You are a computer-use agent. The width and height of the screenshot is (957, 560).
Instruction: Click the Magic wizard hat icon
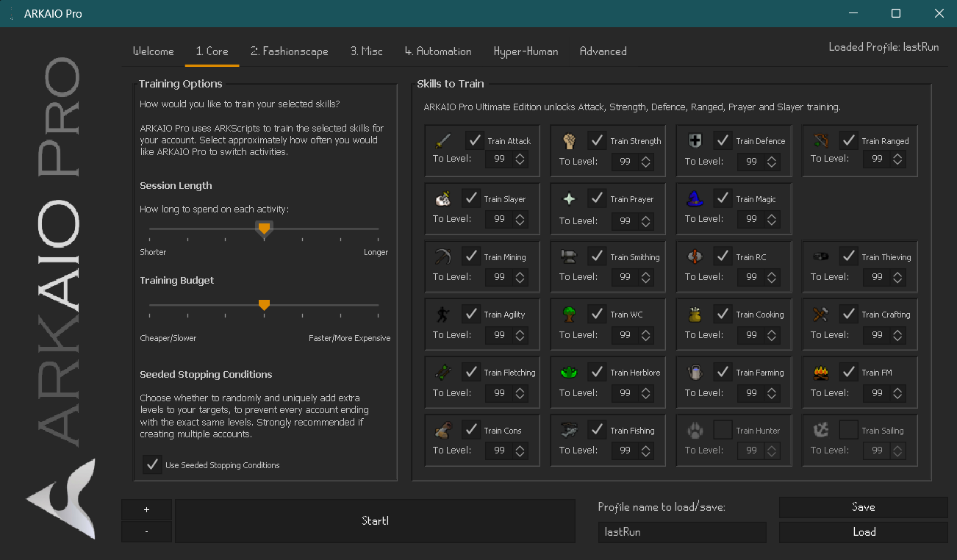pos(695,198)
